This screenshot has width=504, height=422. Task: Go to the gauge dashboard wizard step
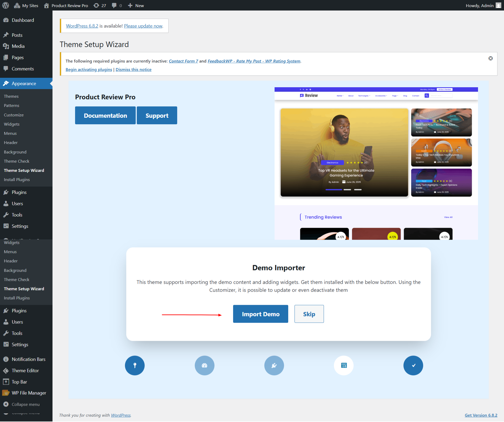[x=204, y=366]
